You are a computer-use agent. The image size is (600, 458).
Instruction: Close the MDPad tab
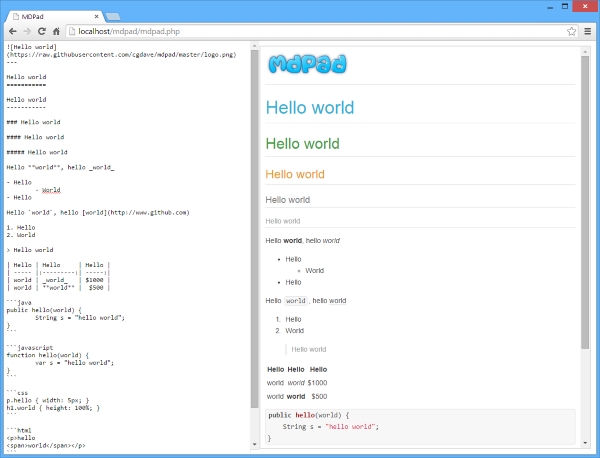(96, 16)
